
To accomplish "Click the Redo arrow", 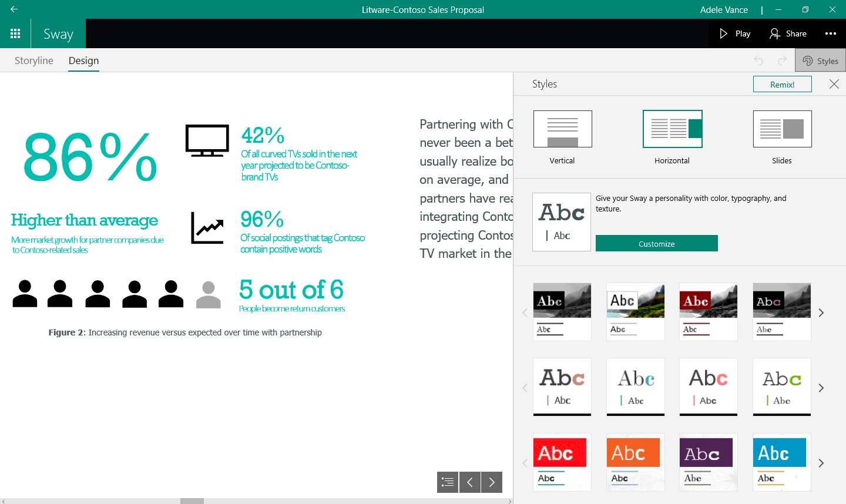I will (782, 60).
